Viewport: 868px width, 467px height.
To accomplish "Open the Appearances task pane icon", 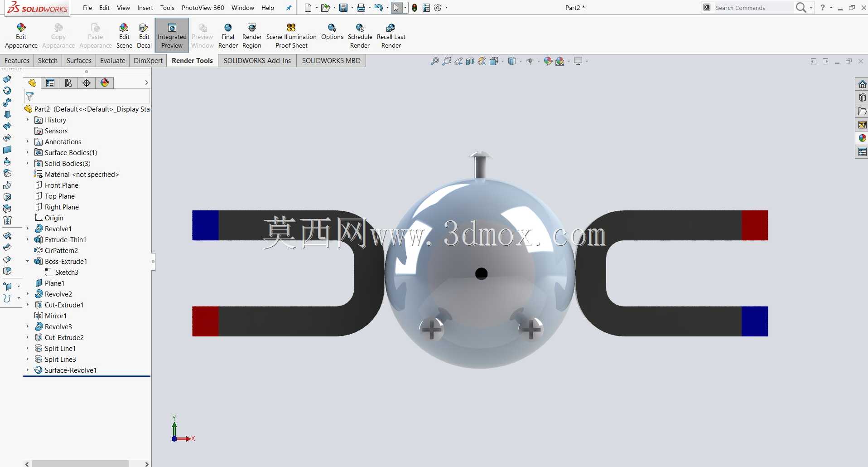I will coord(862,138).
